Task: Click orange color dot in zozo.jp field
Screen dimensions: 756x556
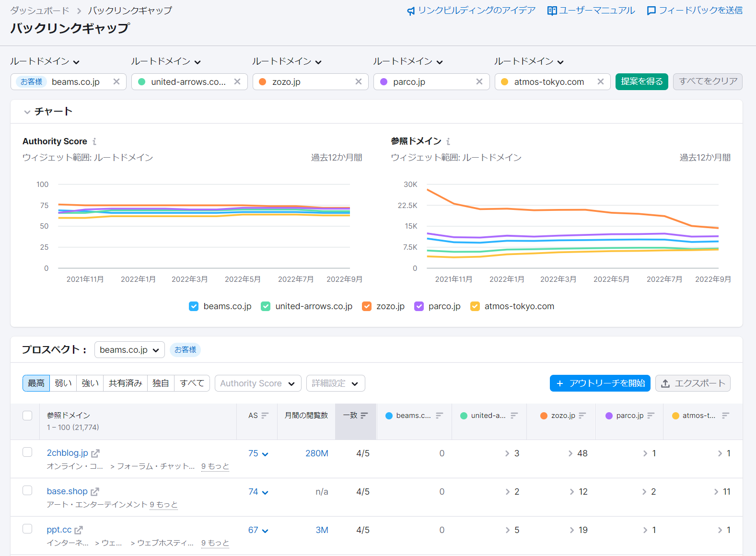Action: point(263,82)
